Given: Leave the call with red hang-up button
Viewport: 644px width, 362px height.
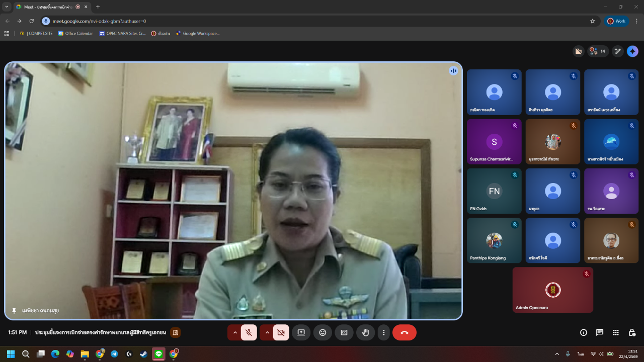Looking at the screenshot, I should tap(405, 332).
